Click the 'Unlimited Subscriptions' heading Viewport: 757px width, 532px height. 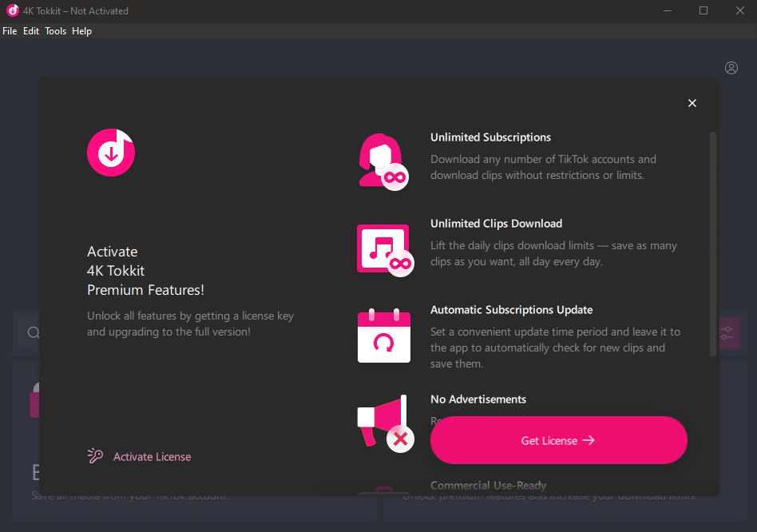pyautogui.click(x=490, y=137)
